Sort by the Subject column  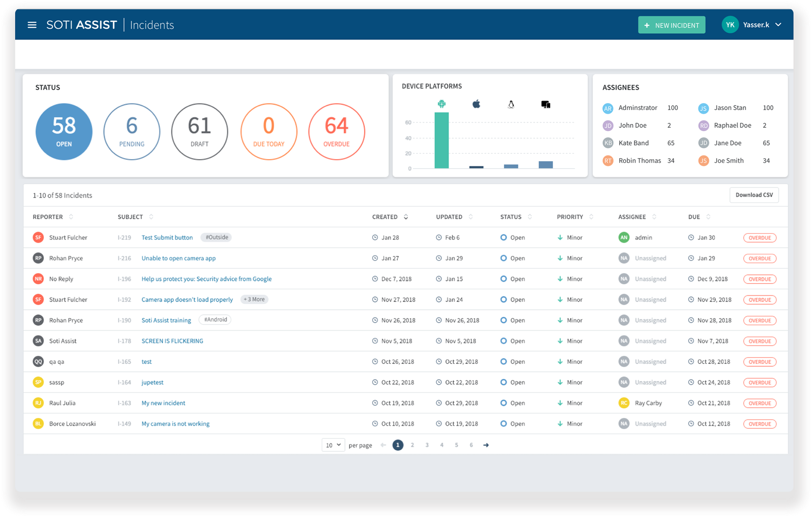[135, 217]
